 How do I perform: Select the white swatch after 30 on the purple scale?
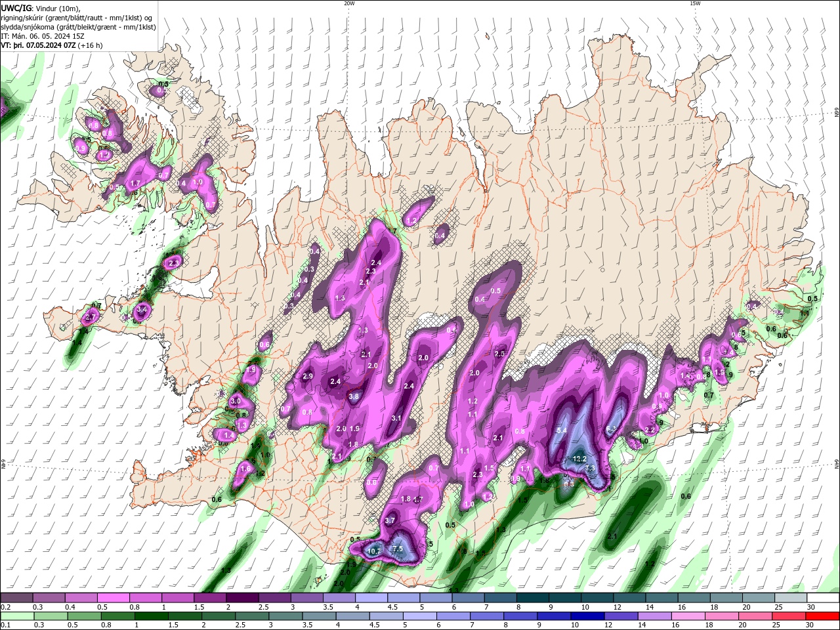[x=822, y=598]
